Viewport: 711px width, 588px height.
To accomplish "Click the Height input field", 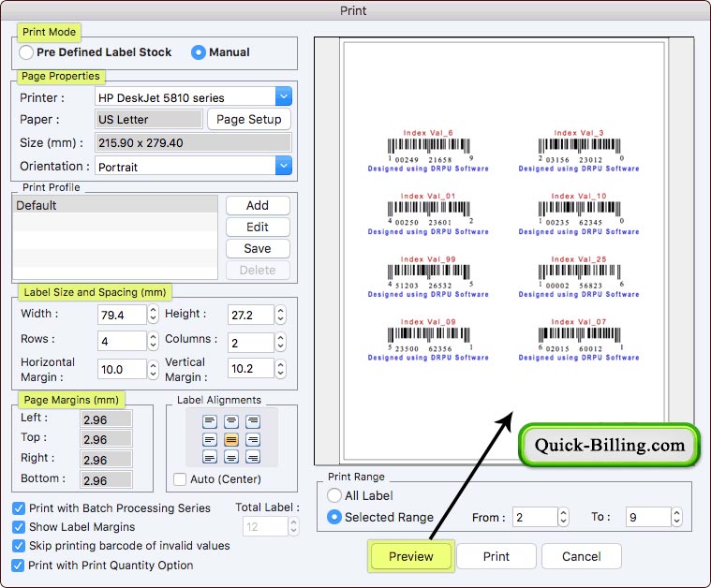I will (251, 315).
